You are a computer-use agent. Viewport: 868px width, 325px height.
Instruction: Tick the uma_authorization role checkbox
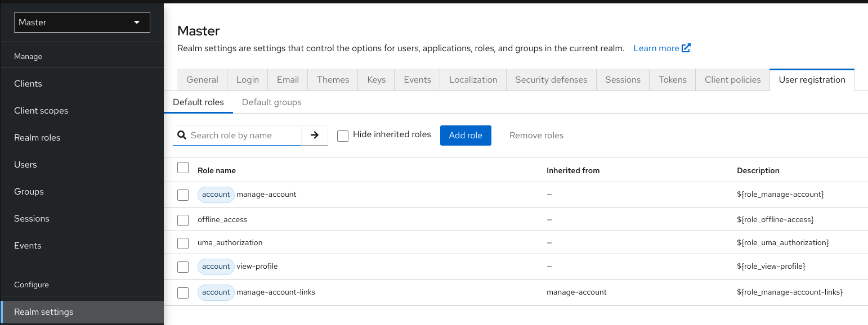183,243
